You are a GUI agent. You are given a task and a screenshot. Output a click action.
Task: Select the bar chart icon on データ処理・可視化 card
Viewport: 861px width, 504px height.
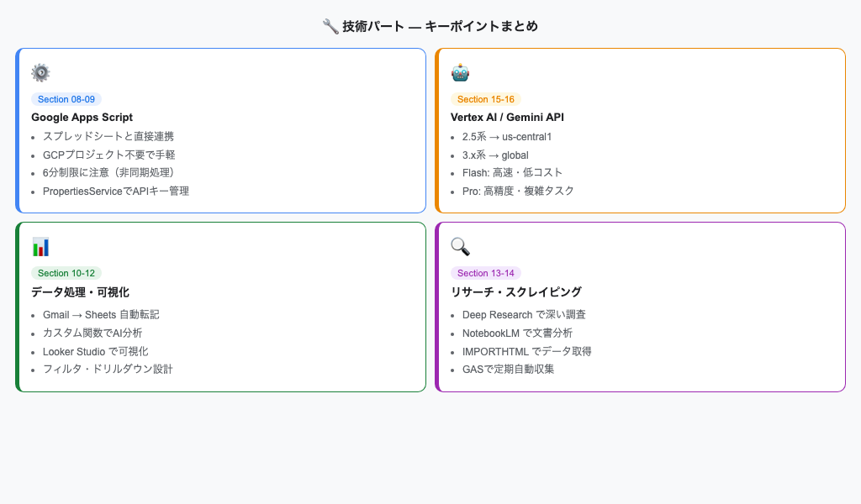click(x=40, y=247)
